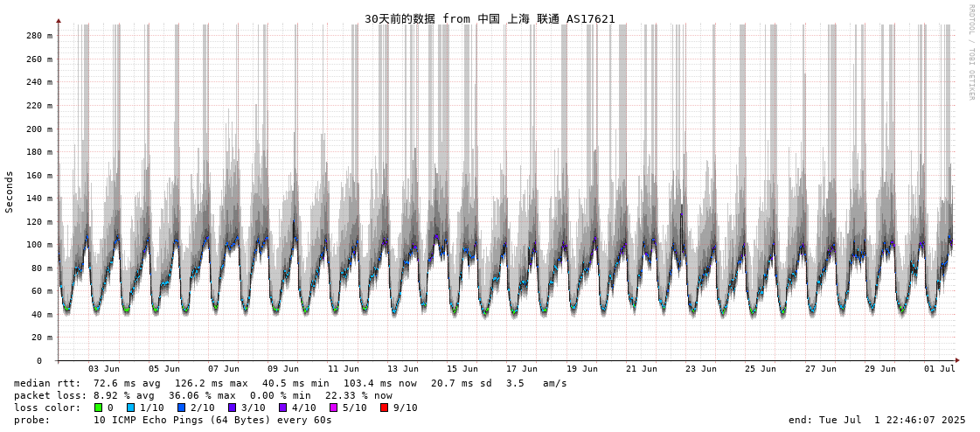Click the graph title mentioning AS17621
The image size is (980, 432).
(x=490, y=18)
